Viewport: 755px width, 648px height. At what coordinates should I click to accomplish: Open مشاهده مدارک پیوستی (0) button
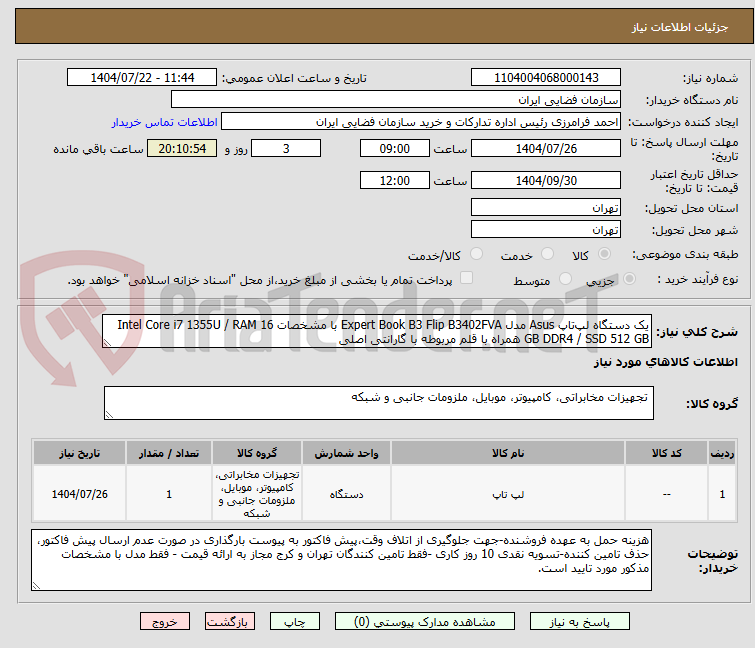425,622
